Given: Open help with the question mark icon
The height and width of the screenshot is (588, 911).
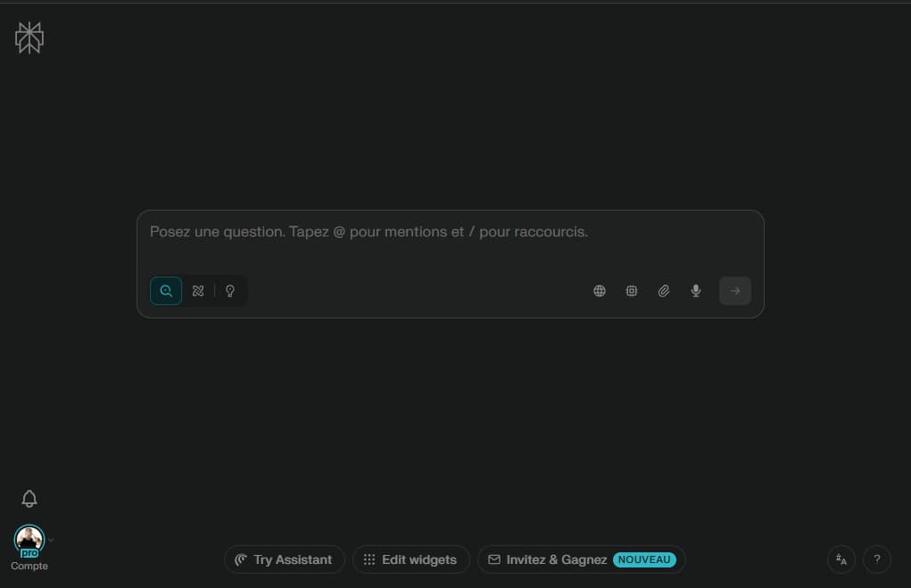Looking at the screenshot, I should coord(877,559).
